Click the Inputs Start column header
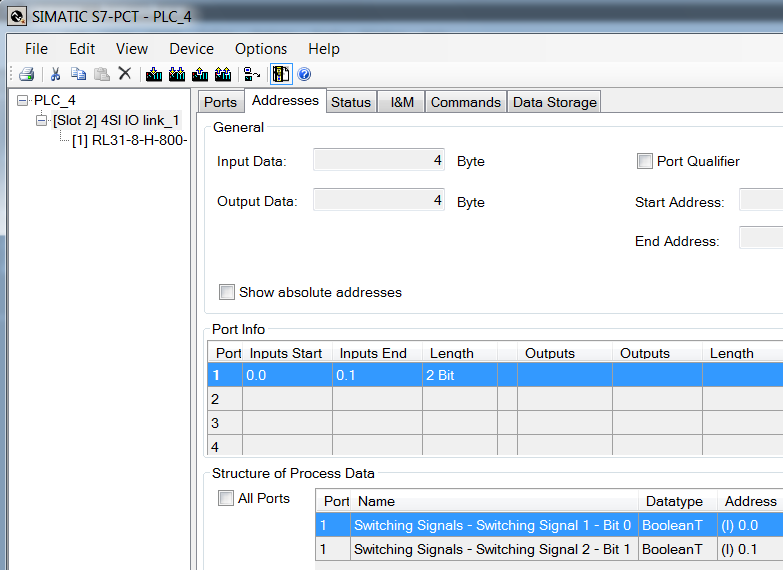783x570 pixels. point(287,353)
